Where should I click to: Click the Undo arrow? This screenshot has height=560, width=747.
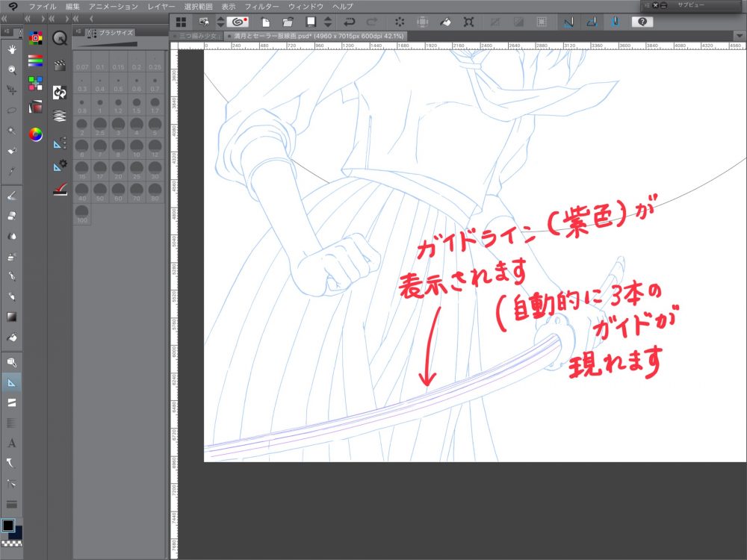(x=349, y=22)
